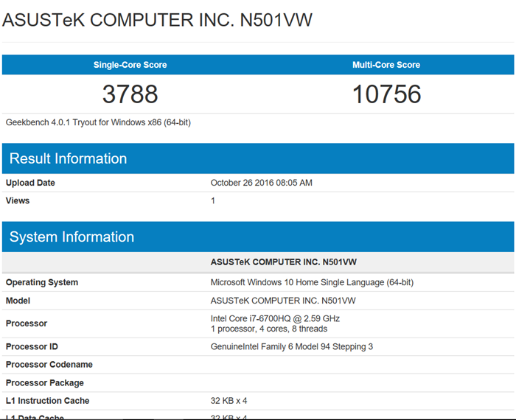This screenshot has height=420, width=516.
Task: Select GenuineIntel Family 6 Model 94 Stepping 3
Action: pyautogui.click(x=292, y=346)
